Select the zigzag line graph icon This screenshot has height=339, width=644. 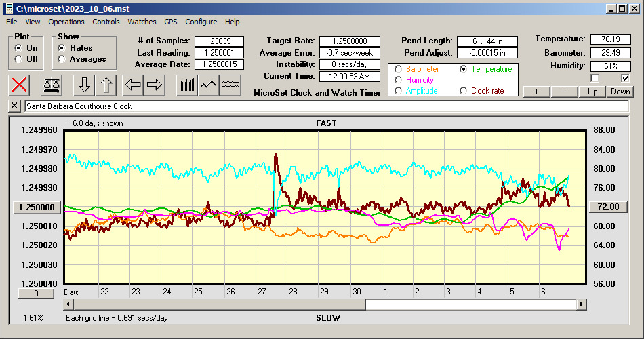[209, 85]
